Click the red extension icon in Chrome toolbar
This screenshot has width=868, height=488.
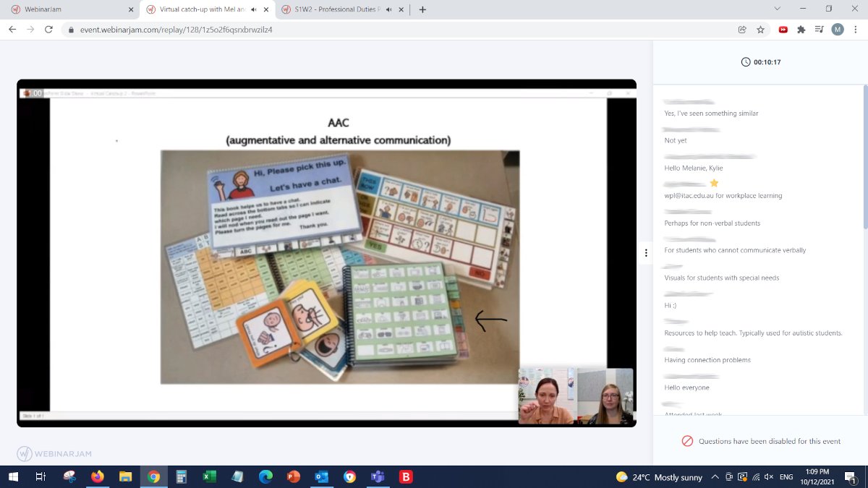(783, 30)
